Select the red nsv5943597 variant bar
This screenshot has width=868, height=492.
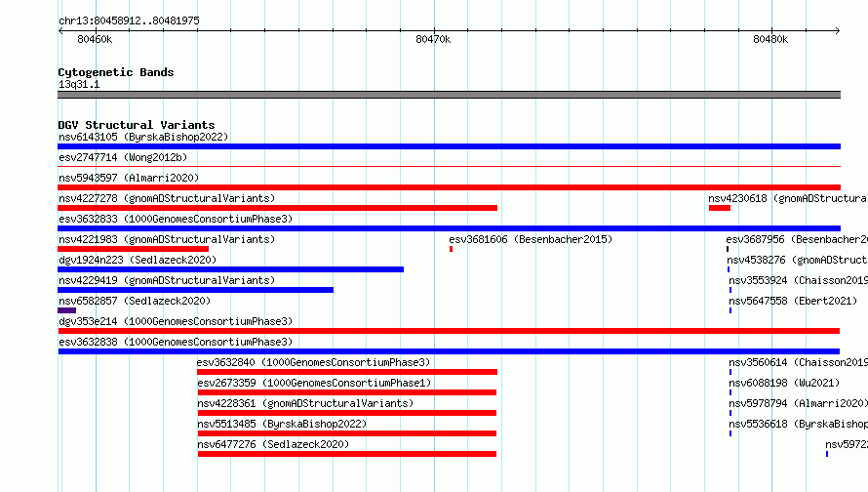pos(449,187)
